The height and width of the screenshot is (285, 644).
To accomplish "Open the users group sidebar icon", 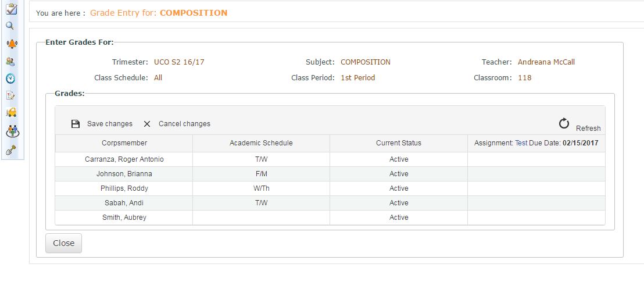I will (x=10, y=61).
